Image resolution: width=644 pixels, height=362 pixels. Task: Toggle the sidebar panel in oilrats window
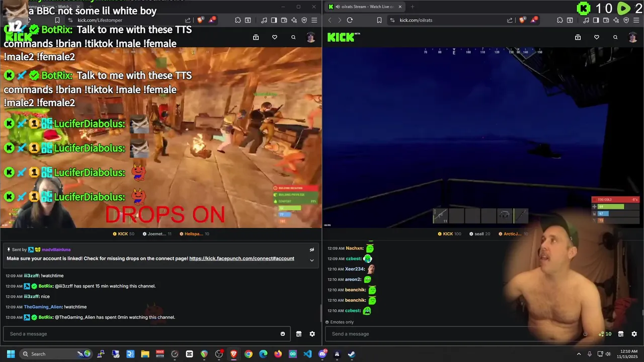(596, 20)
